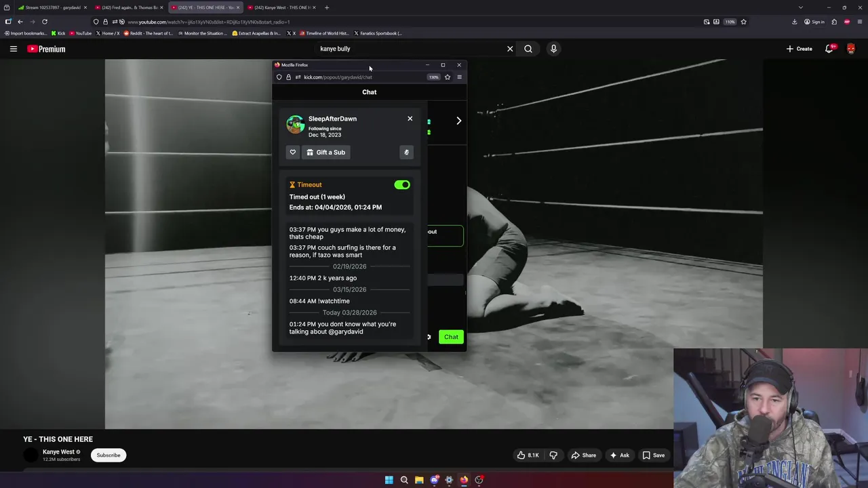Click the voice search microphone icon
This screenshot has height=488, width=868.
point(553,49)
